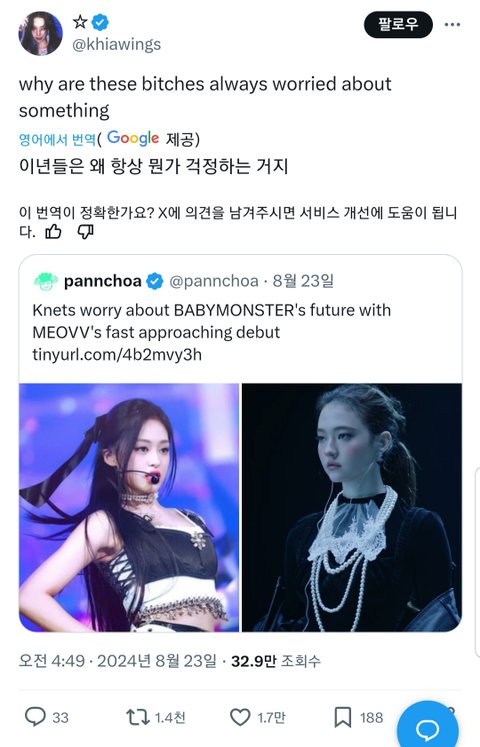Open the left stage performance photo
Image resolution: width=480 pixels, height=747 pixels.
(129, 507)
